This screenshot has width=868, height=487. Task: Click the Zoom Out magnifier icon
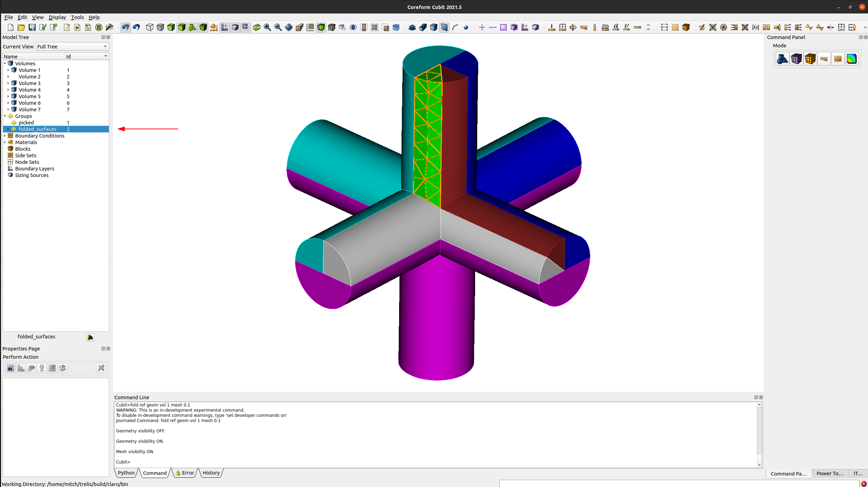[x=278, y=27]
